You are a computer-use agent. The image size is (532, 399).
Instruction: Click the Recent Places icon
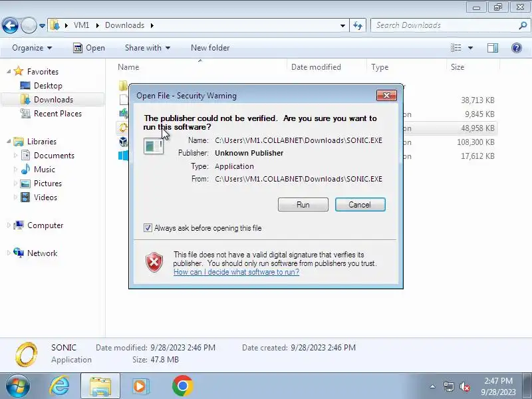[25, 113]
